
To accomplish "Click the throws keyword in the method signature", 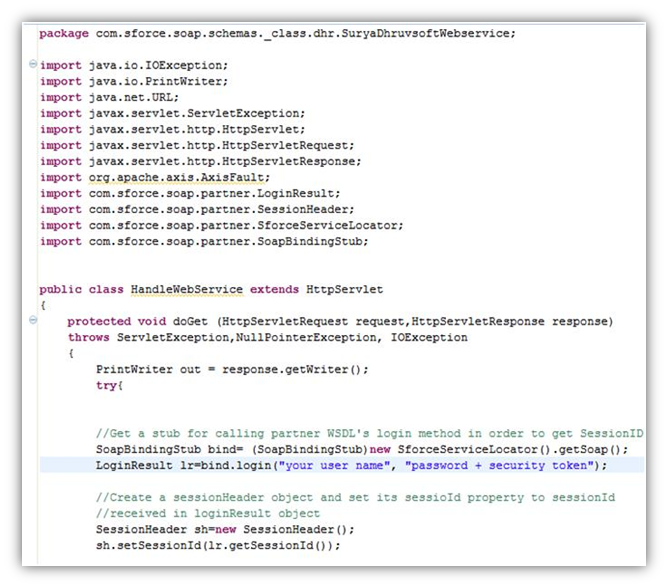I will click(x=88, y=337).
